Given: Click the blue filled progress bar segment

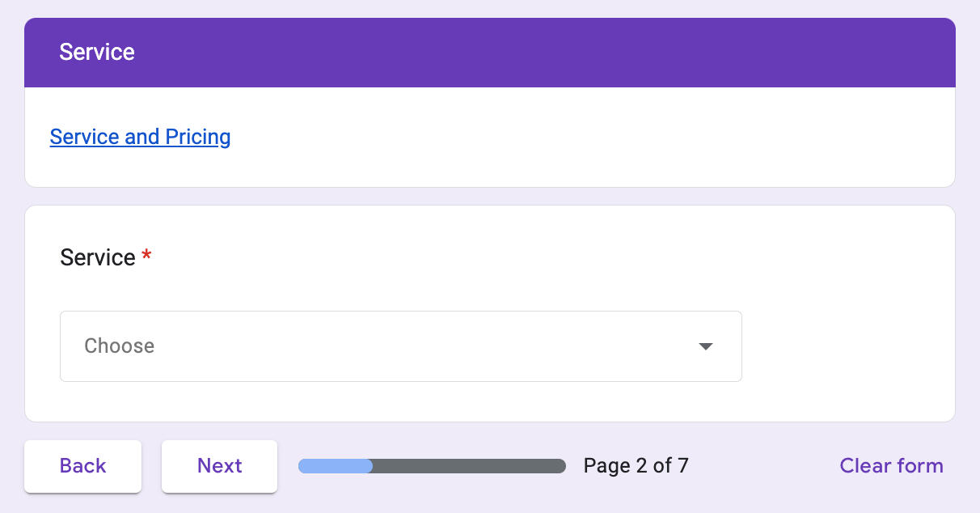Looking at the screenshot, I should pos(335,466).
